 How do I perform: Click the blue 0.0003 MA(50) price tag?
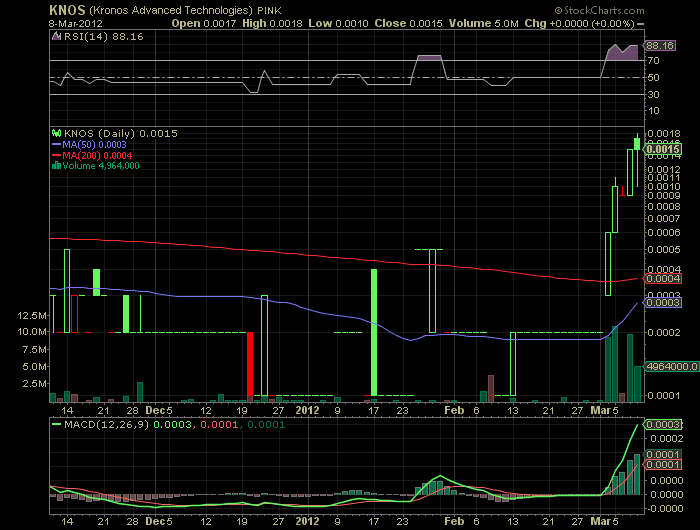click(663, 301)
